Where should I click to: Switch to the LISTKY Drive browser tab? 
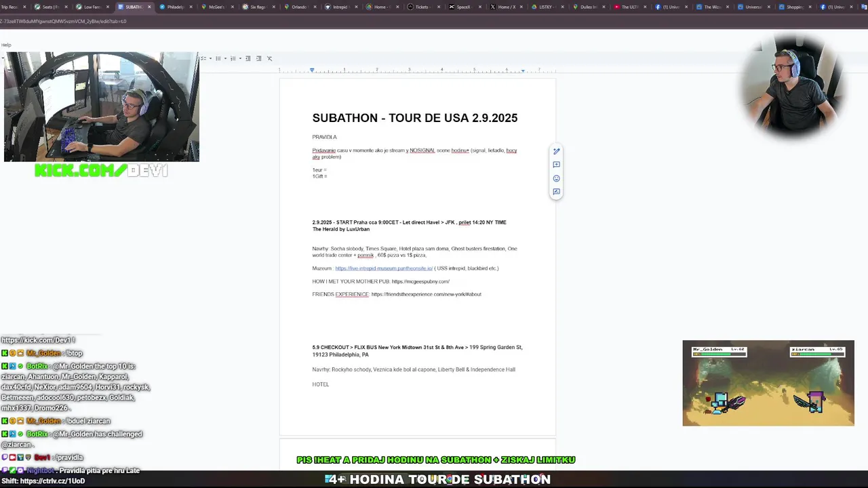click(x=546, y=7)
